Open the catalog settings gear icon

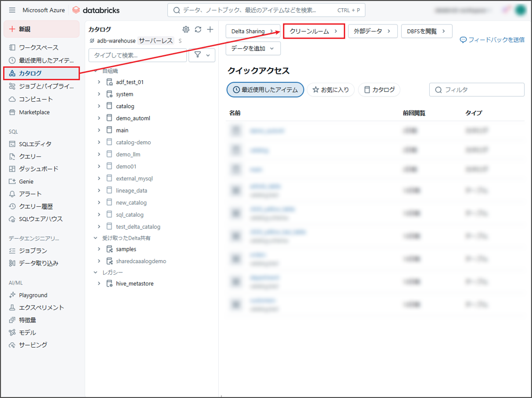186,29
